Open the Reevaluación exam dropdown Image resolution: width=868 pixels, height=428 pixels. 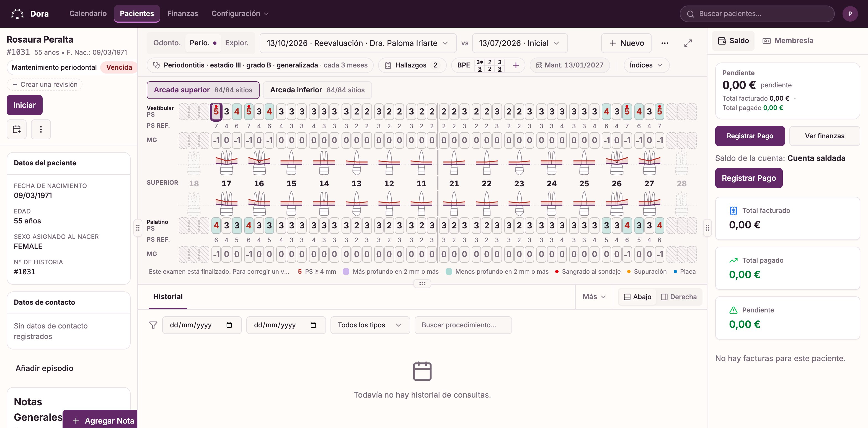pyautogui.click(x=358, y=43)
